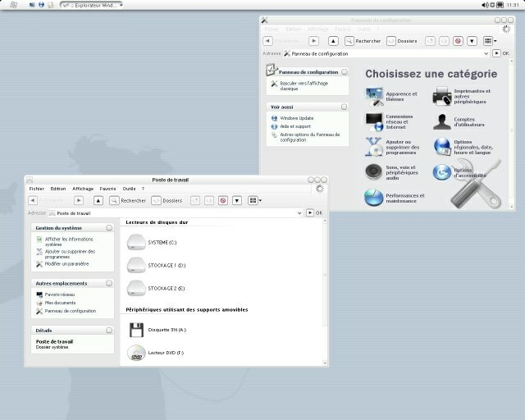Collapse the Voir aussi panel
This screenshot has height=420, width=525.
pyautogui.click(x=345, y=107)
